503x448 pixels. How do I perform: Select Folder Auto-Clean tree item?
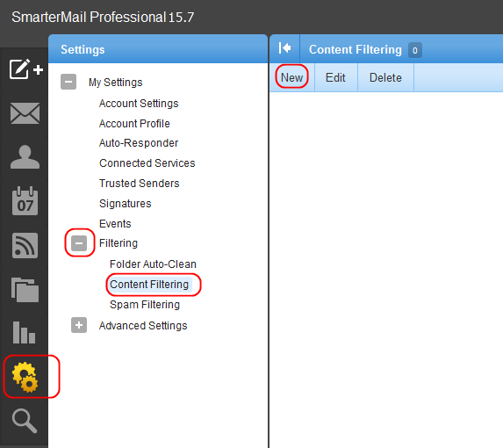pos(153,264)
